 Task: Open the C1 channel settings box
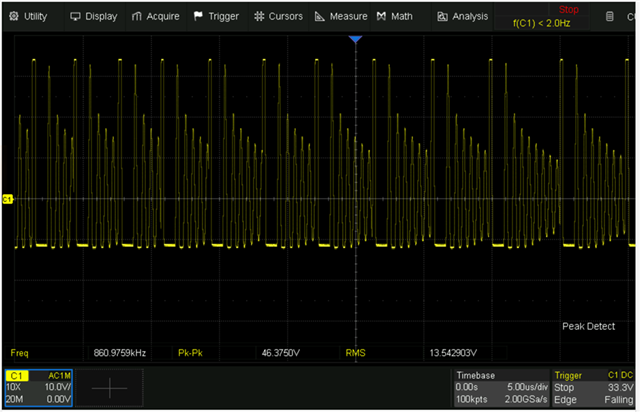coord(39,388)
